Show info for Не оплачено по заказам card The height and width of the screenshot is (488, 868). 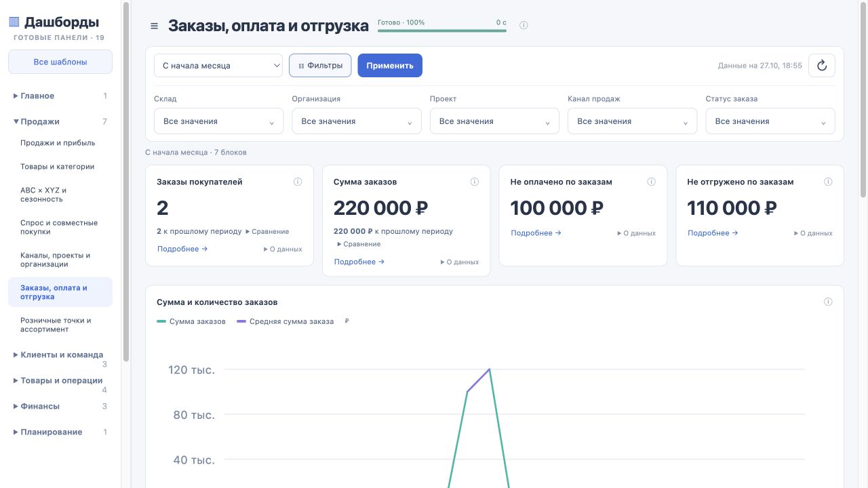[x=652, y=182]
